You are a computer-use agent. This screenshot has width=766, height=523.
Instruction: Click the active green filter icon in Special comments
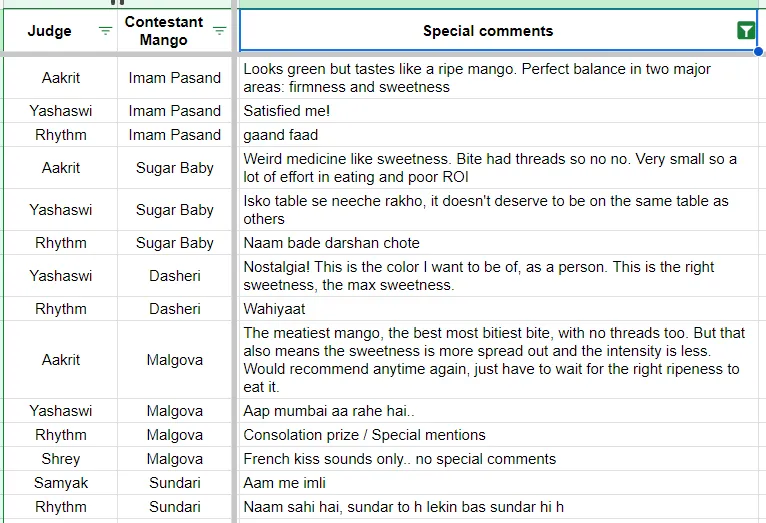[746, 31]
